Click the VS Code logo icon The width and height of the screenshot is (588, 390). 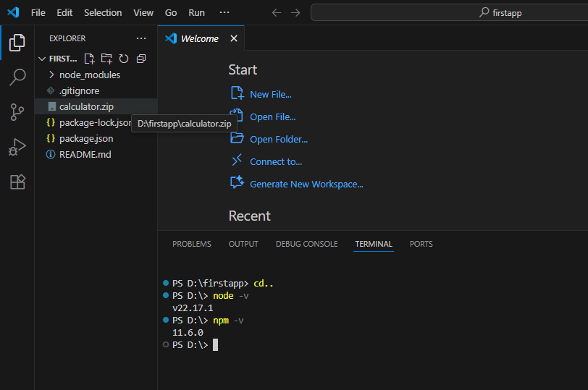(x=14, y=12)
